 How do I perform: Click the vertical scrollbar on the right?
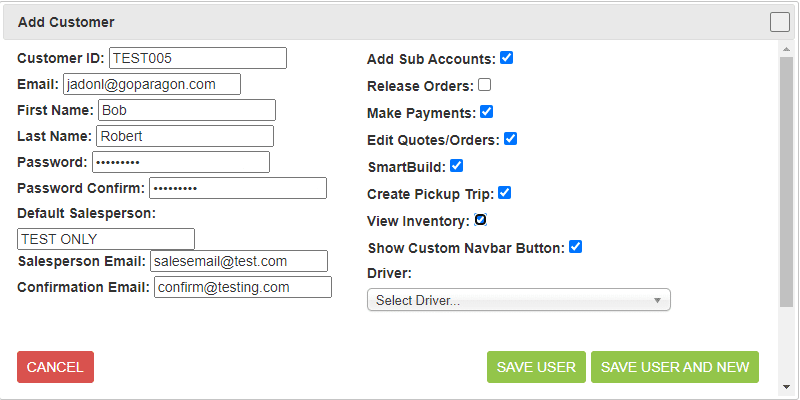point(786,180)
